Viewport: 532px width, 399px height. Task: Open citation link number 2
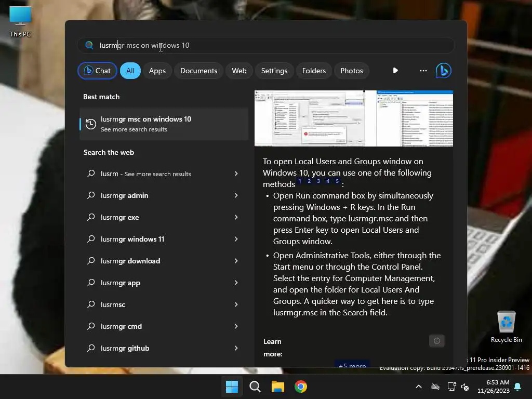(309, 181)
